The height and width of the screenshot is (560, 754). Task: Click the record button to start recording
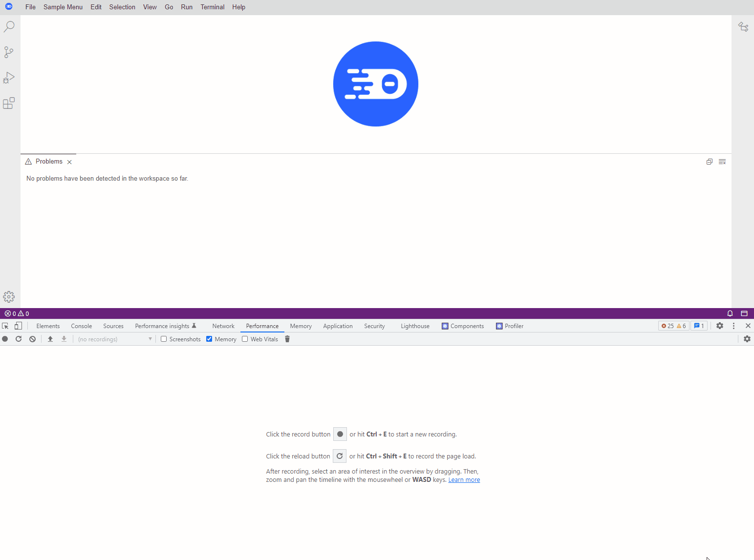coord(5,338)
